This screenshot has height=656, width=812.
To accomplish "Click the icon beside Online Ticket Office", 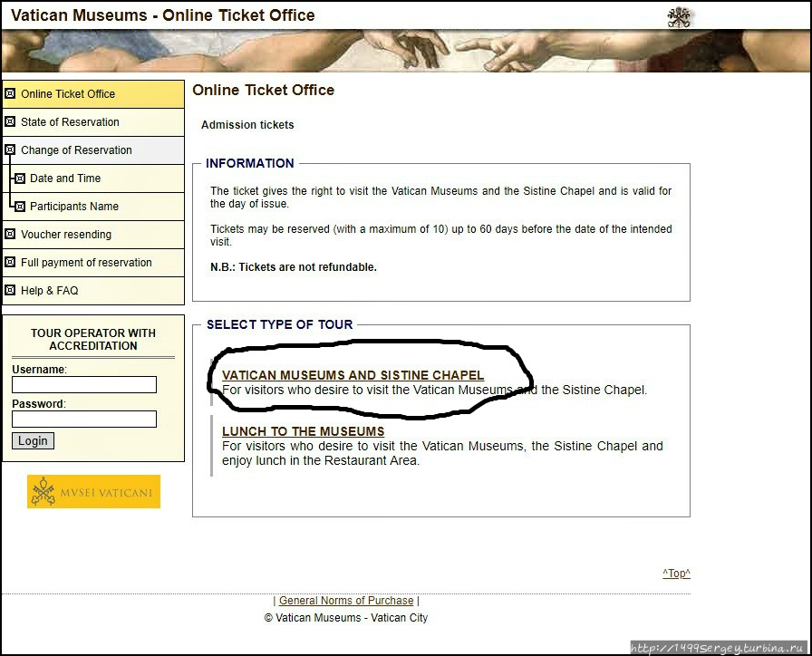I will 10,93.
